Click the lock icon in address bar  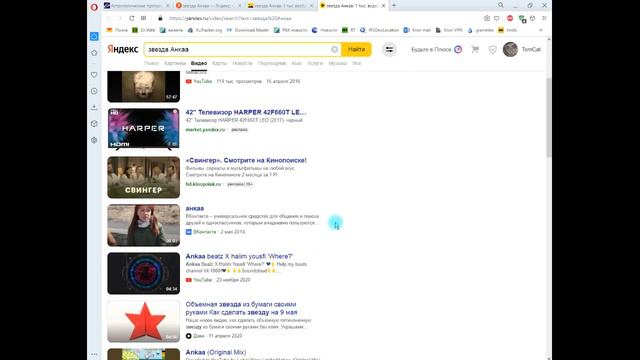pos(160,18)
